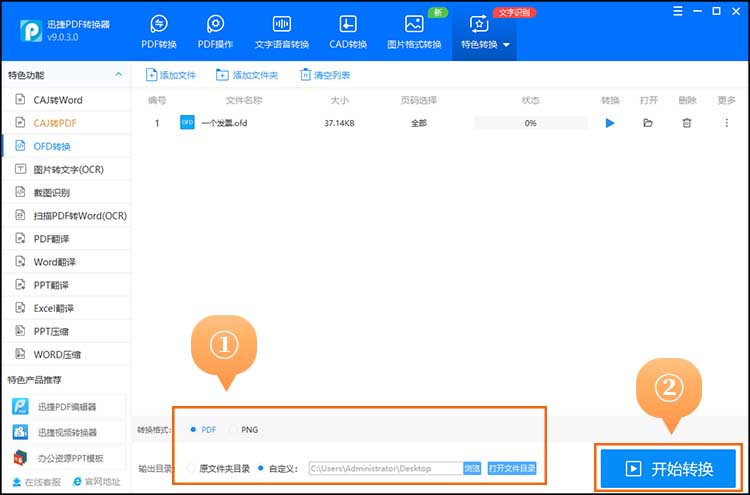Image resolution: width=750 pixels, height=495 pixels.
Task: Open the CAD转换 module
Action: tap(348, 32)
